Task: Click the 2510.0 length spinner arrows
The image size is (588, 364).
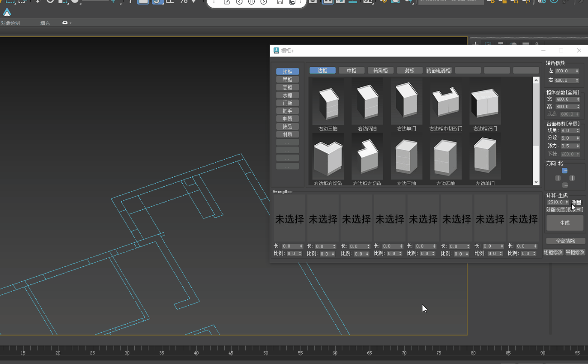Action: point(567,203)
